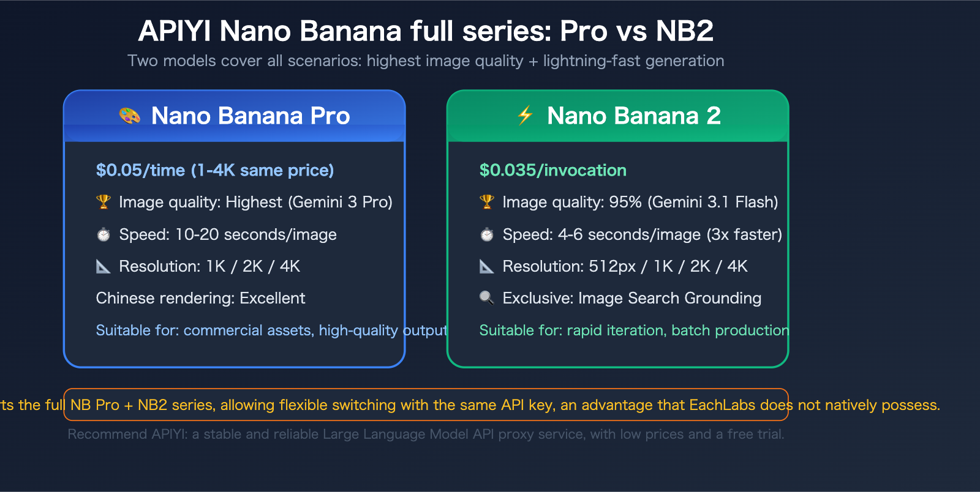
Task: Click the stopwatch icon next to 10-20 seconds/image
Action: click(104, 234)
